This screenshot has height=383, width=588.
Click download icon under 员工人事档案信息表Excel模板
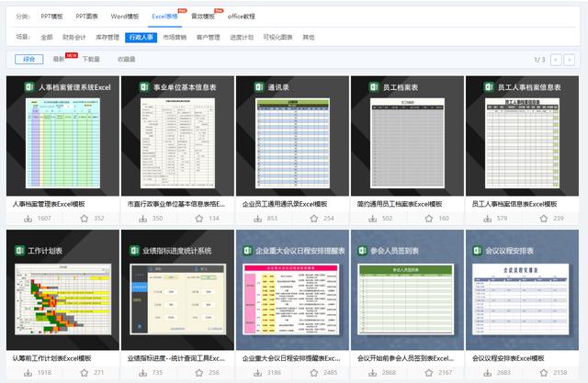488,219
